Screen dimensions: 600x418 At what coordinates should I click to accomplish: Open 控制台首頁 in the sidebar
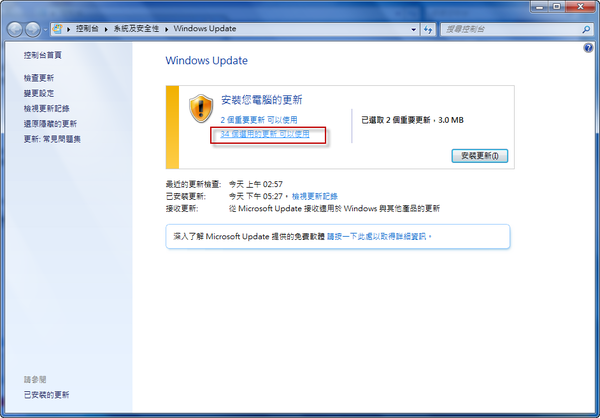[x=42, y=55]
